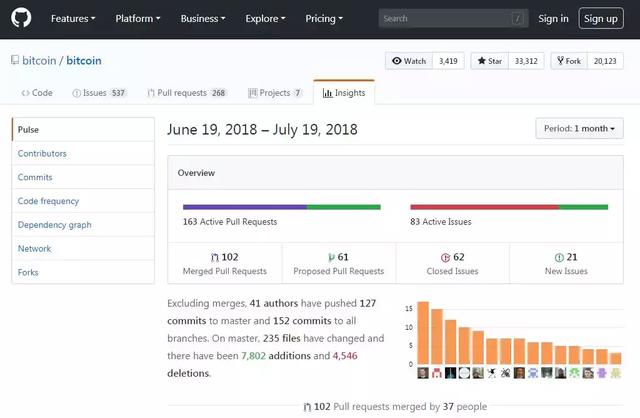
Task: Click the slash shortcut icon in search box
Action: (518, 18)
